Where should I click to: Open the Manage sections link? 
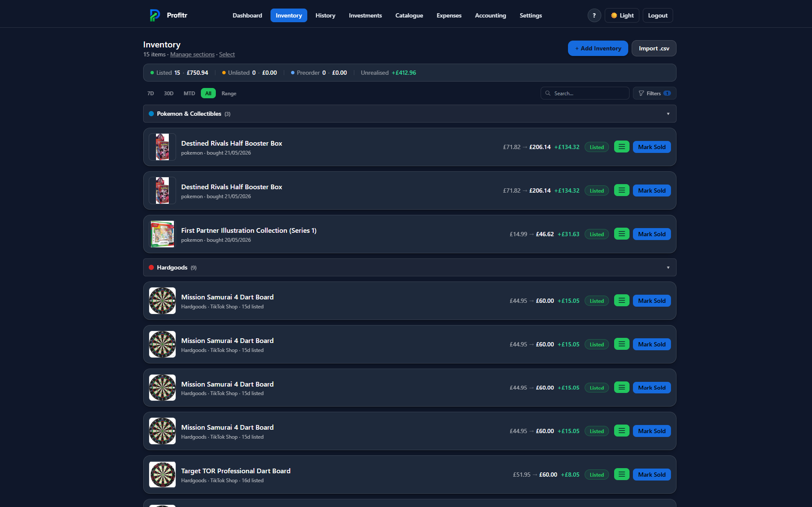(192, 54)
